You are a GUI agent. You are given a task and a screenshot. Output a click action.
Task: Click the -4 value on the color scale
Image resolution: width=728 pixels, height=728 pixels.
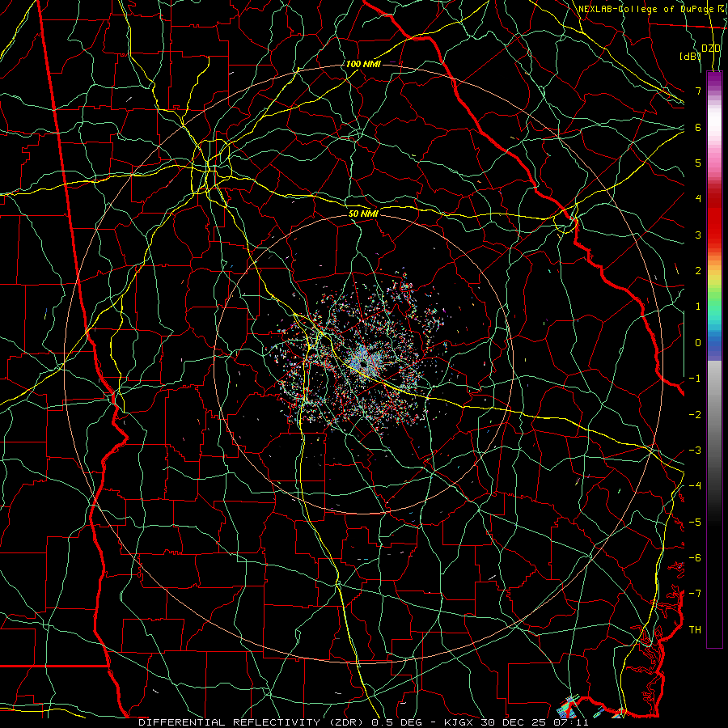695,486
